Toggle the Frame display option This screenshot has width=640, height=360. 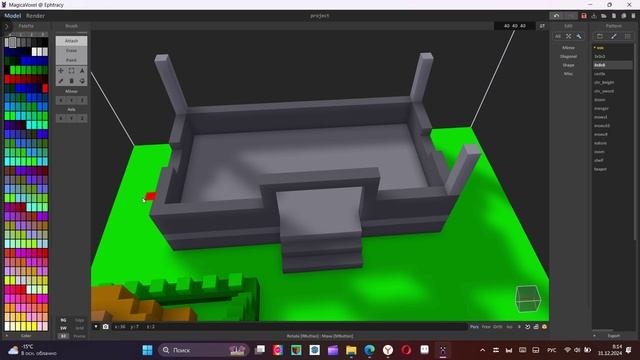pyautogui.click(x=79, y=336)
